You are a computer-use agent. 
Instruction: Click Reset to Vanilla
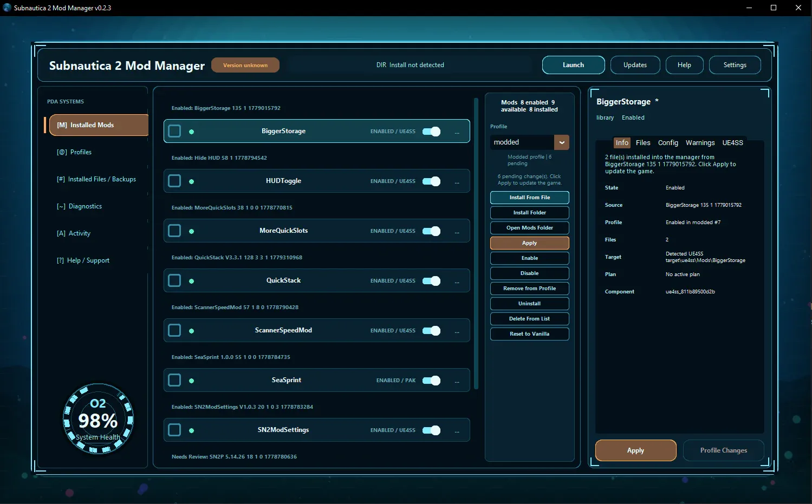(x=530, y=334)
